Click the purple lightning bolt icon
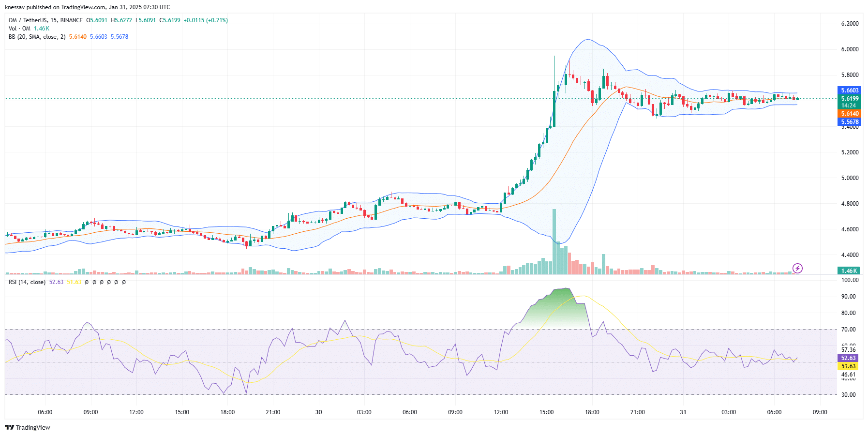The width and height of the screenshot is (868, 436). pos(797,268)
